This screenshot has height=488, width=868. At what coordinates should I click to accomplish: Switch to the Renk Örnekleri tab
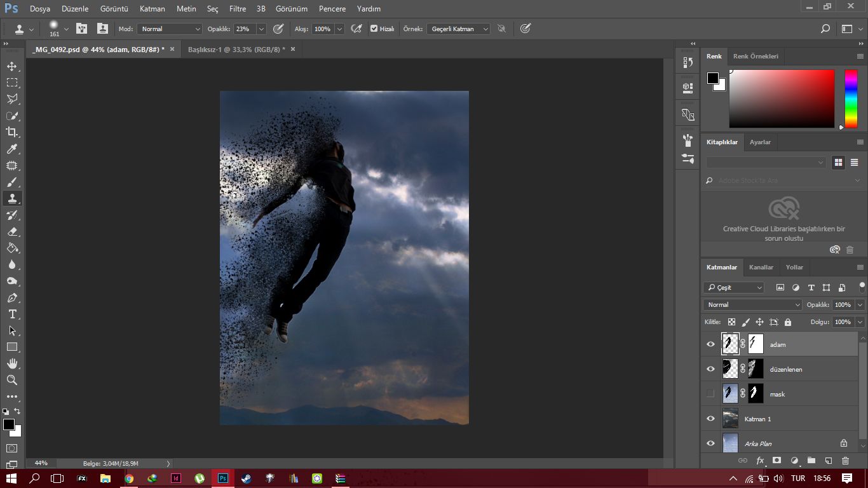[756, 56]
